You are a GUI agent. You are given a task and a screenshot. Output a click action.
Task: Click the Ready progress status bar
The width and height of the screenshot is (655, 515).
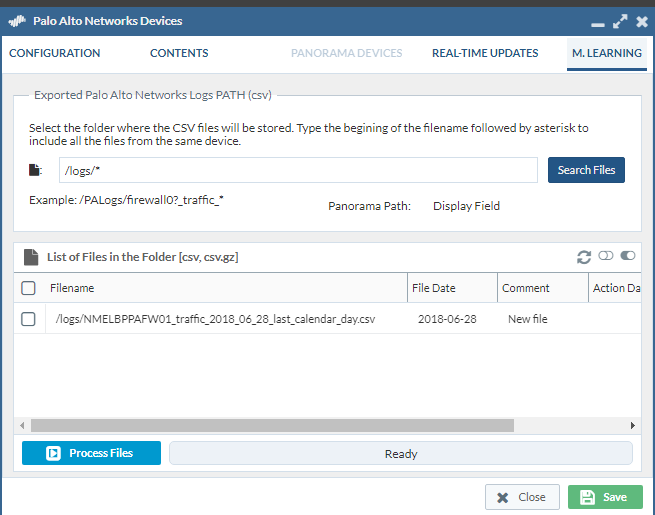(x=401, y=454)
